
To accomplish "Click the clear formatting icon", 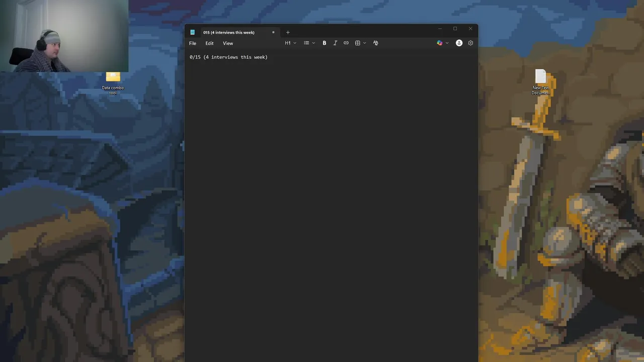I will [375, 43].
